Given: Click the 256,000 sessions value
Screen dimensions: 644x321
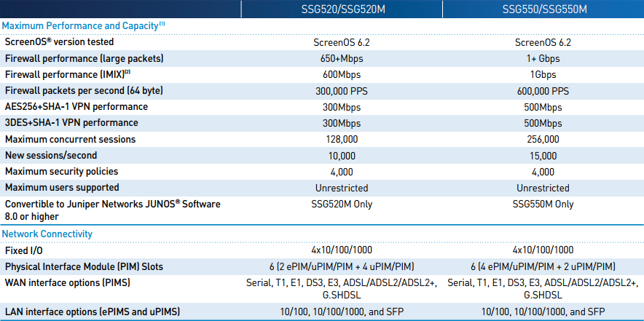Looking at the screenshot, I should pyautogui.click(x=543, y=140).
